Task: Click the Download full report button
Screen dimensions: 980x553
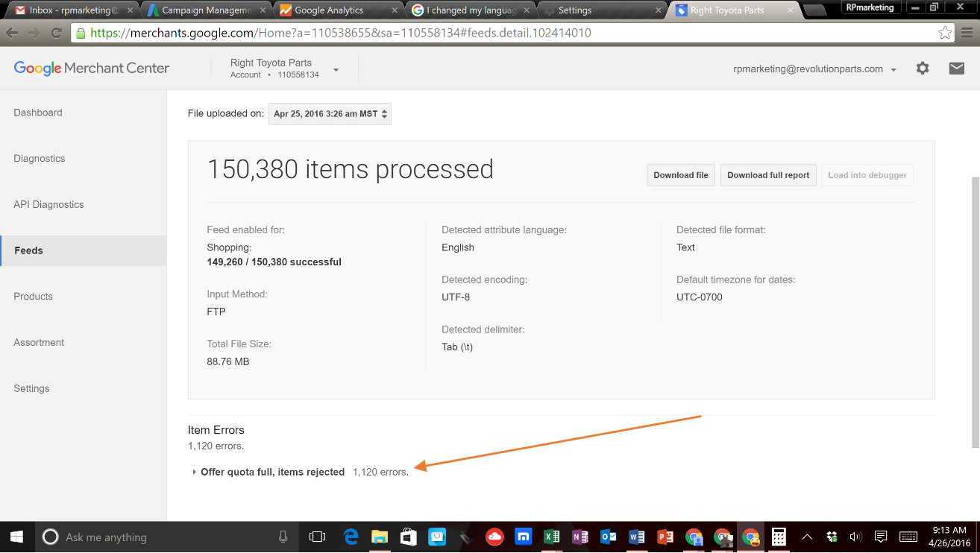Action: (768, 175)
